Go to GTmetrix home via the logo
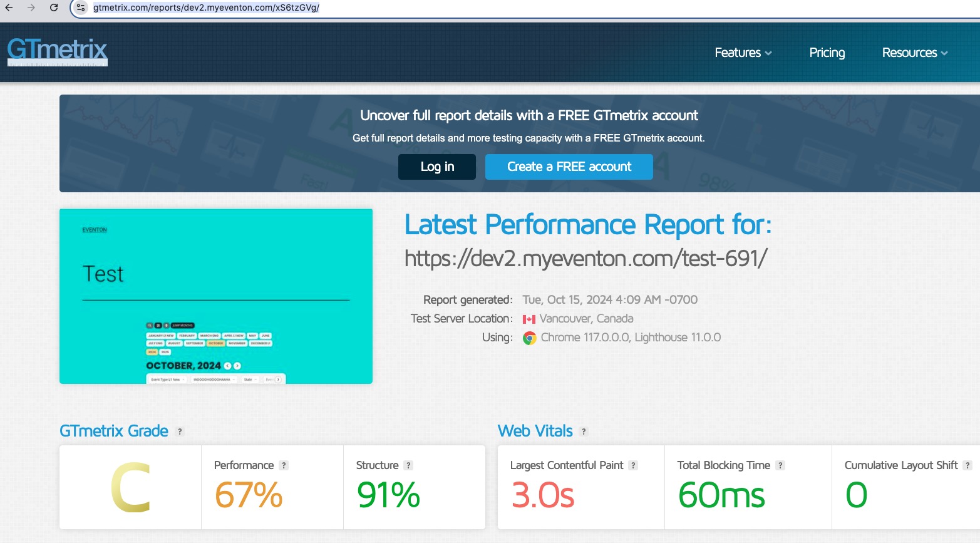This screenshot has height=543, width=980. (x=58, y=52)
